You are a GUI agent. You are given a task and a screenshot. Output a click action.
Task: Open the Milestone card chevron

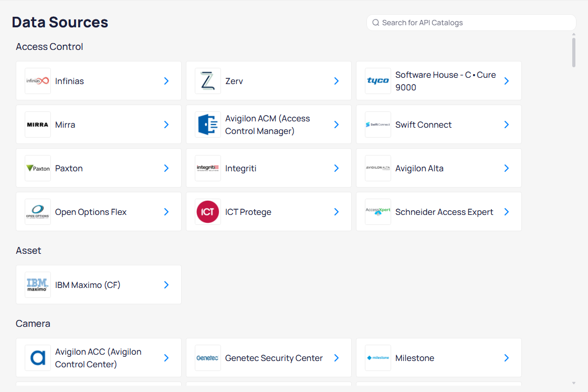tap(507, 358)
